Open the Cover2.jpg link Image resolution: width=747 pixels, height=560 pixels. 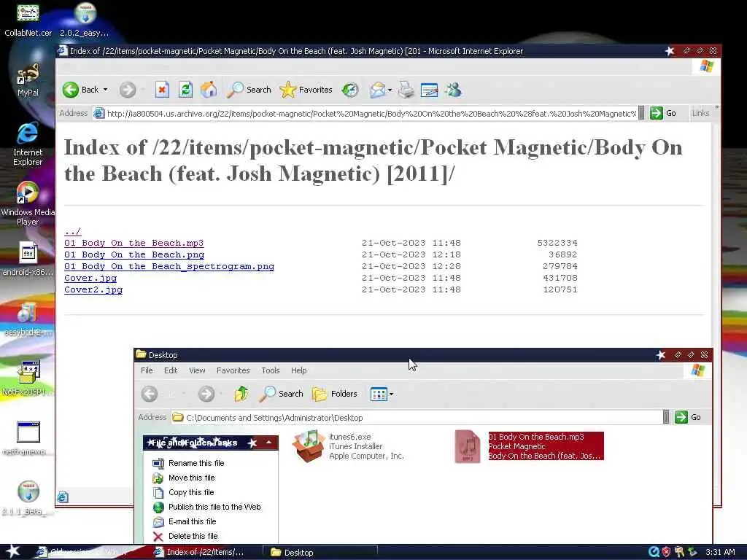pyautogui.click(x=93, y=289)
